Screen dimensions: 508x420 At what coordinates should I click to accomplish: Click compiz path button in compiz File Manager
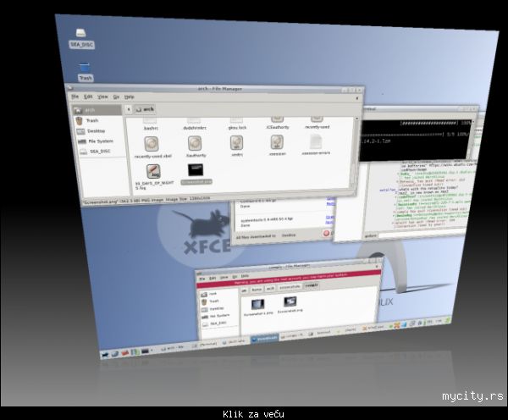[x=312, y=285]
